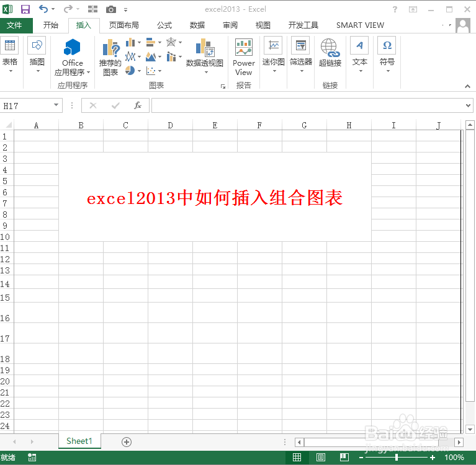Launch Power View report
Screen dimensions: 476x465
[244, 58]
